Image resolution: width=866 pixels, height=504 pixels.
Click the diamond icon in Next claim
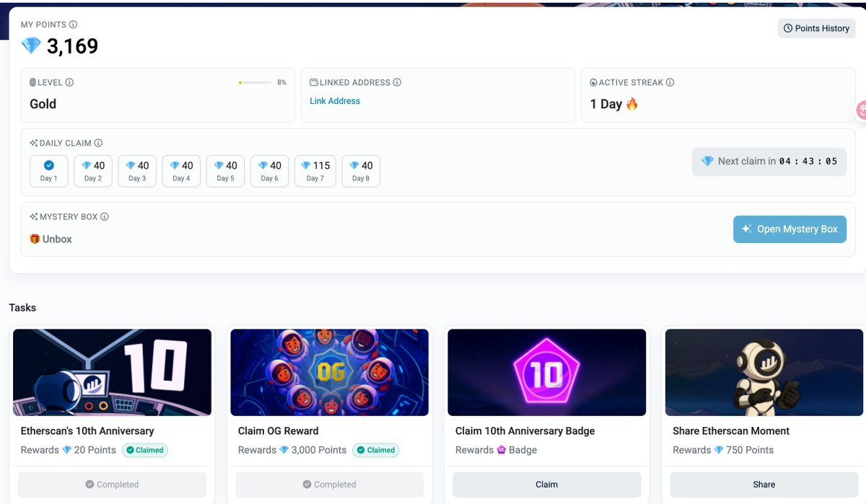[x=707, y=162]
